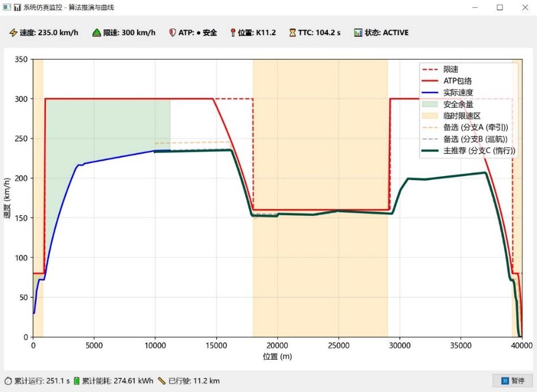537x392 pixels.
Task: Click the 限速 legend entry
Action: [x=440, y=70]
